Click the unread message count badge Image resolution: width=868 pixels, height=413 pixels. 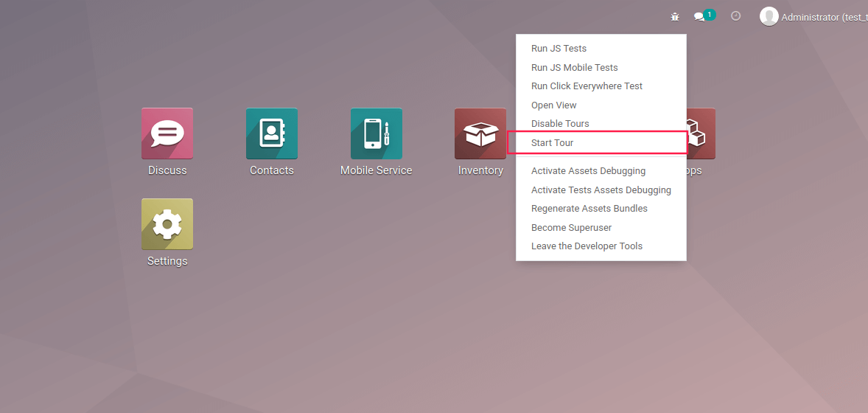[710, 15]
